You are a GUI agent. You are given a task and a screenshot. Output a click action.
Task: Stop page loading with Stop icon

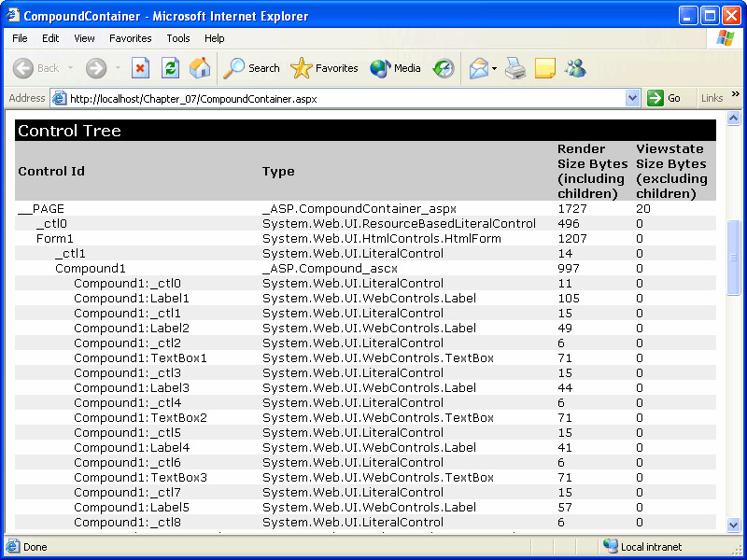140,68
